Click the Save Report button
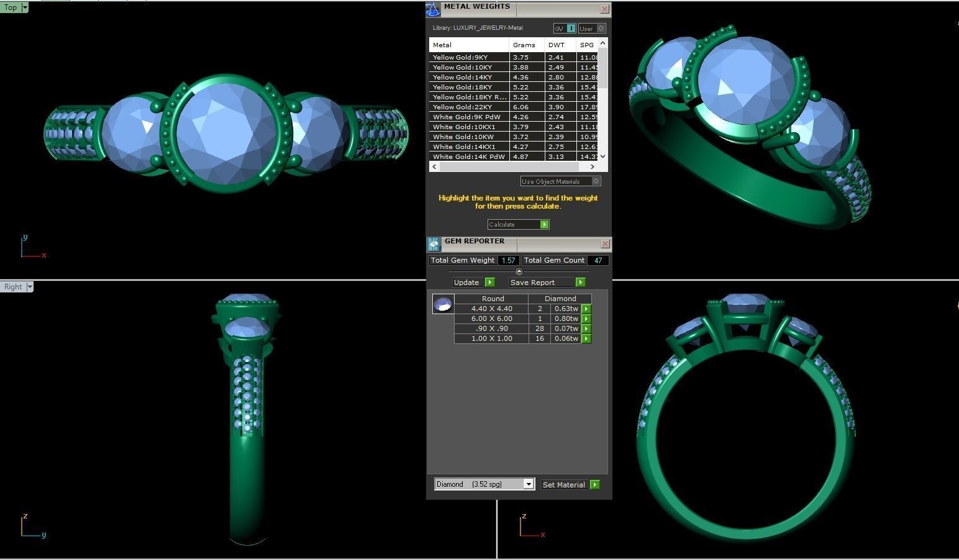 coord(542,282)
